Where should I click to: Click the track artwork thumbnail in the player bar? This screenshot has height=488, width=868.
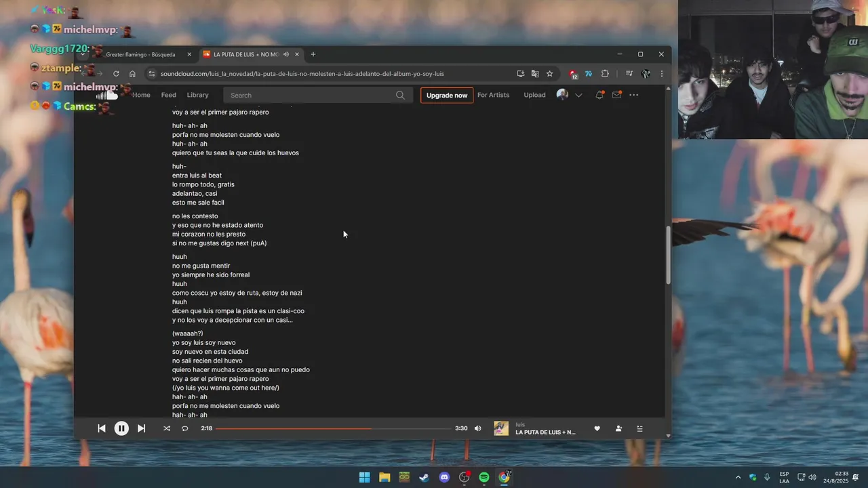pyautogui.click(x=501, y=428)
